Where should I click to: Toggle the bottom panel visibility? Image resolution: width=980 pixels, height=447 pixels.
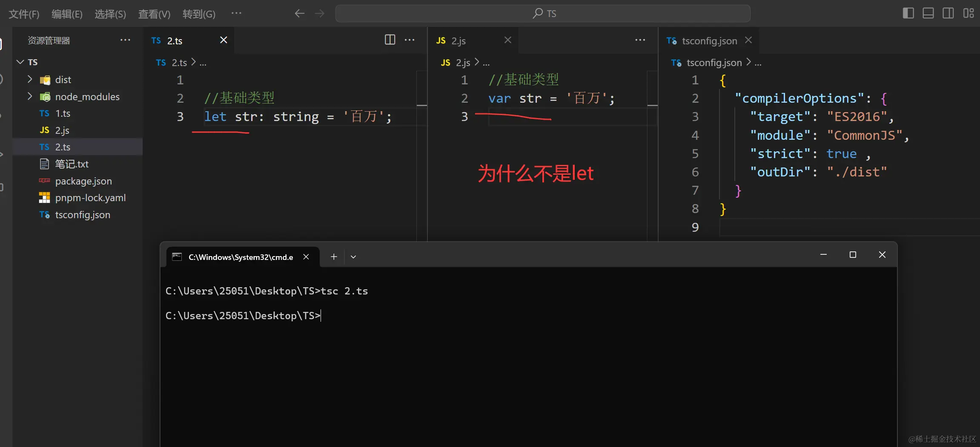pos(928,13)
